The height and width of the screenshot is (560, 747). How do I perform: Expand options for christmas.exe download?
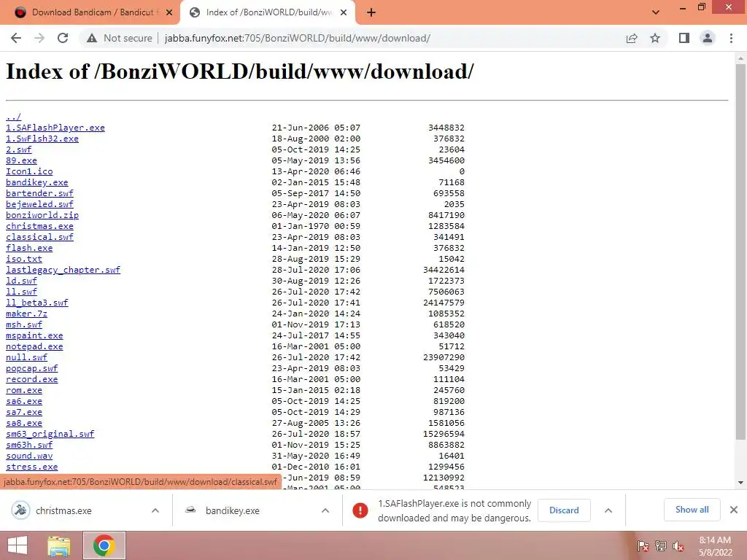[x=155, y=510]
